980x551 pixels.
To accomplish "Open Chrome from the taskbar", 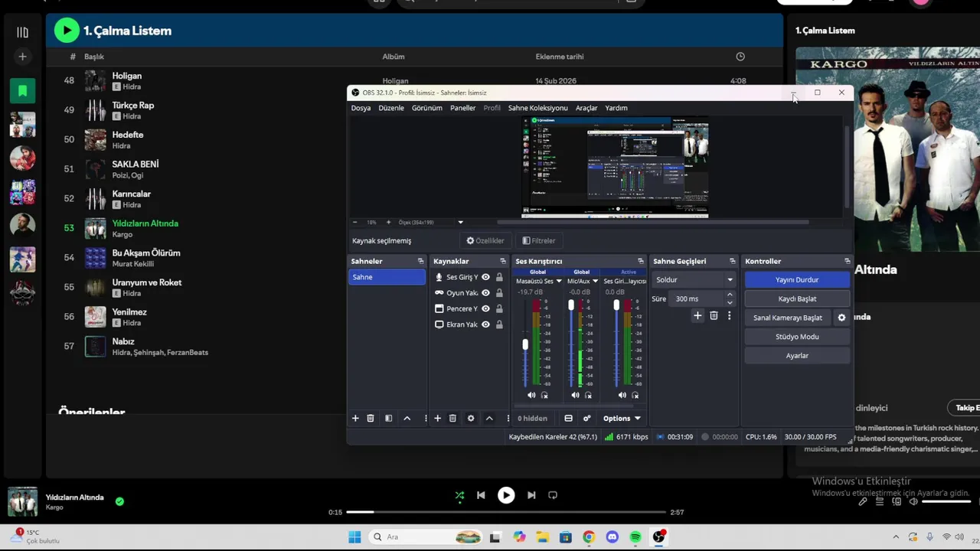I will (589, 537).
